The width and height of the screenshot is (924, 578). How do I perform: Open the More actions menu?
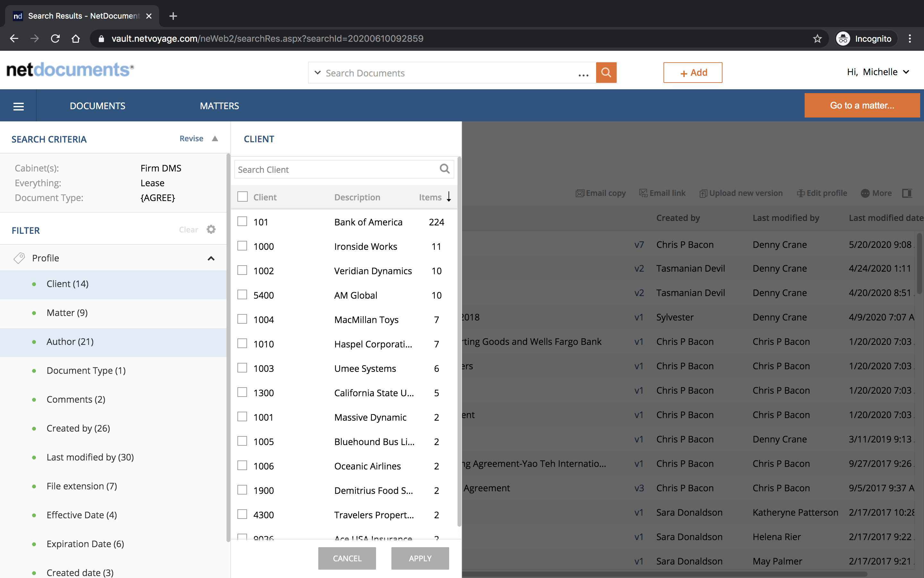pyautogui.click(x=876, y=193)
